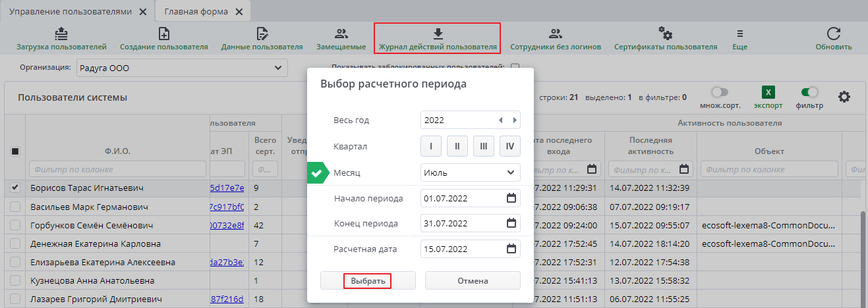Open Журнал действий пользователя
The height and width of the screenshot is (308, 868).
[x=438, y=39]
